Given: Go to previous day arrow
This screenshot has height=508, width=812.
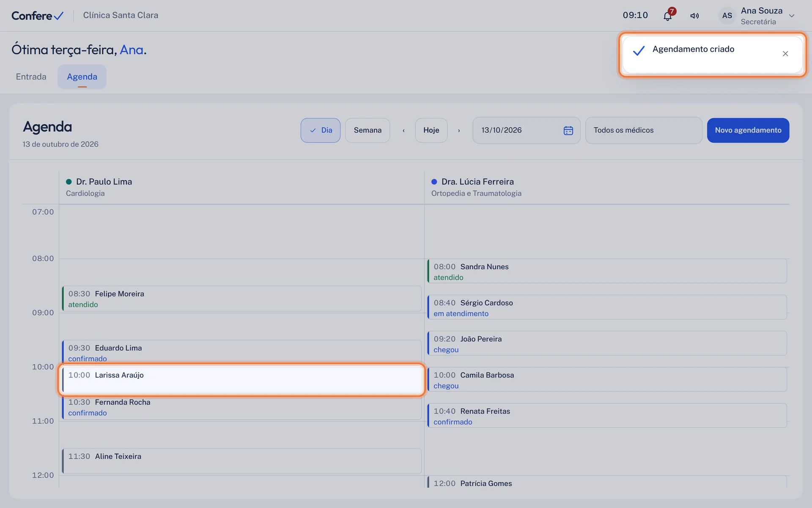Looking at the screenshot, I should pos(403,130).
